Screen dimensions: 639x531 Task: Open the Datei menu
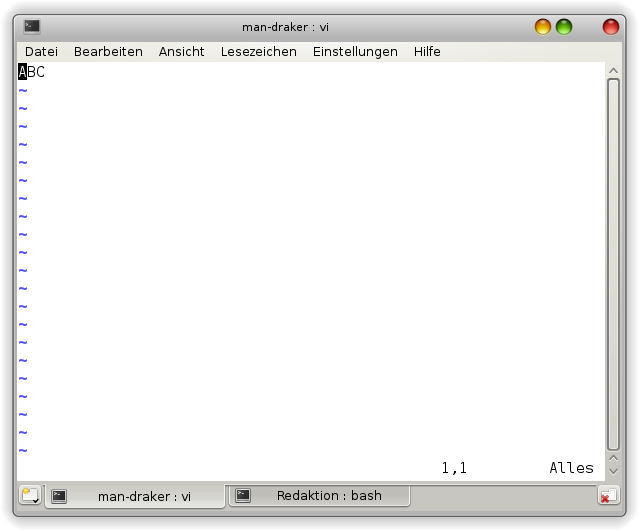tap(41, 52)
